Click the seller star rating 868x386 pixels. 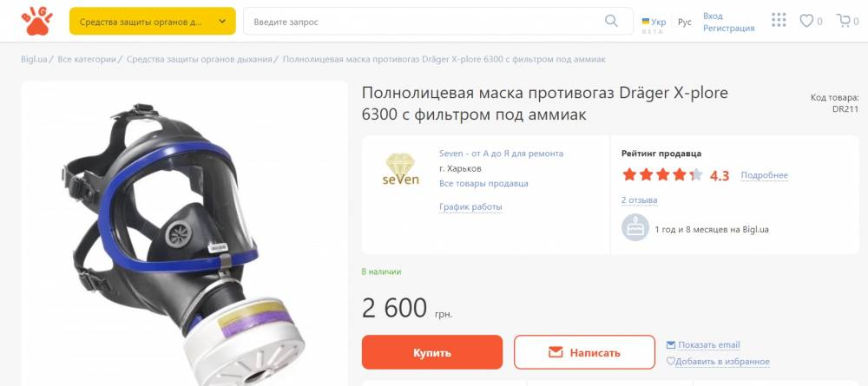click(662, 175)
